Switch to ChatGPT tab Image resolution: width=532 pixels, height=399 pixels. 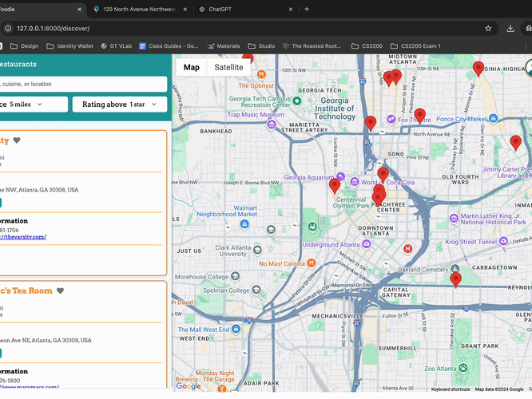[x=246, y=10]
